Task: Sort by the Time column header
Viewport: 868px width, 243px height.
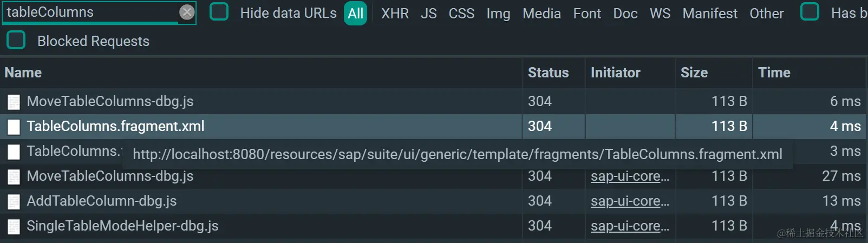Action: [x=774, y=73]
